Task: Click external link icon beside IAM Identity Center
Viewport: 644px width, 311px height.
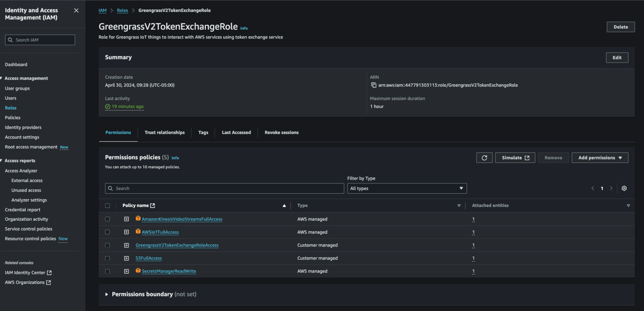Action: (x=49, y=273)
